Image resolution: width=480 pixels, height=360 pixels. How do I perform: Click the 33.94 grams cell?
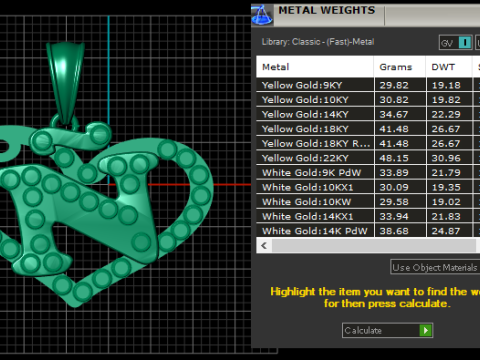point(400,217)
